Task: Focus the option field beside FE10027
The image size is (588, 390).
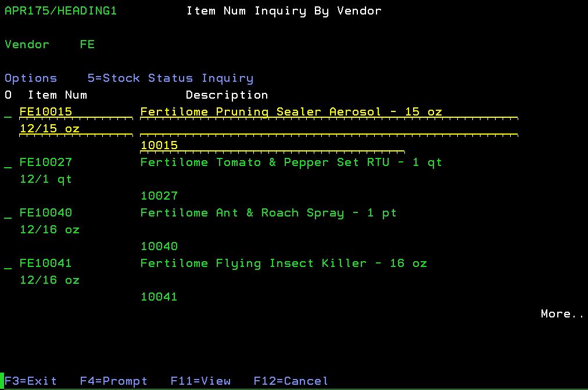Action: (8, 163)
